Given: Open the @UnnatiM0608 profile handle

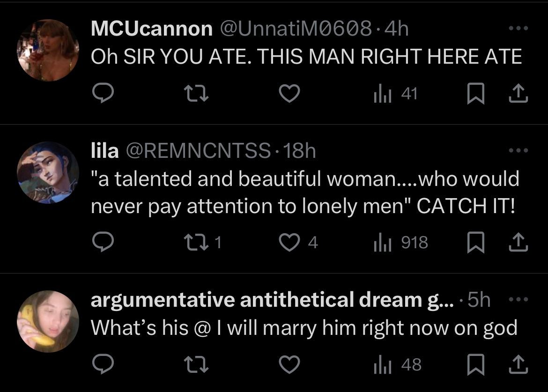Looking at the screenshot, I should coord(296,29).
